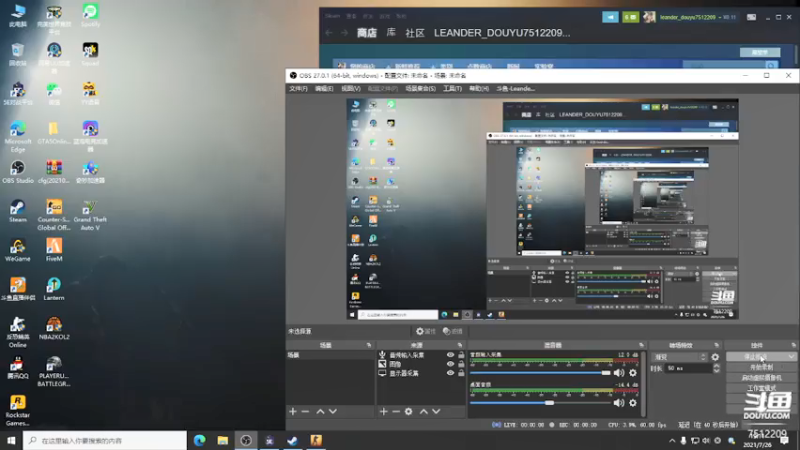This screenshot has width=800, height=450.
Task: Expand arrow on stop streaming button
Action: (791, 357)
